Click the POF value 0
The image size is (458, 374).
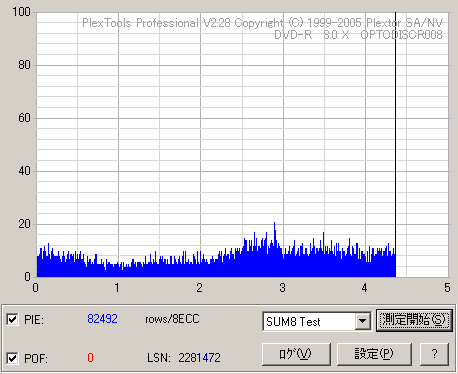click(90, 358)
